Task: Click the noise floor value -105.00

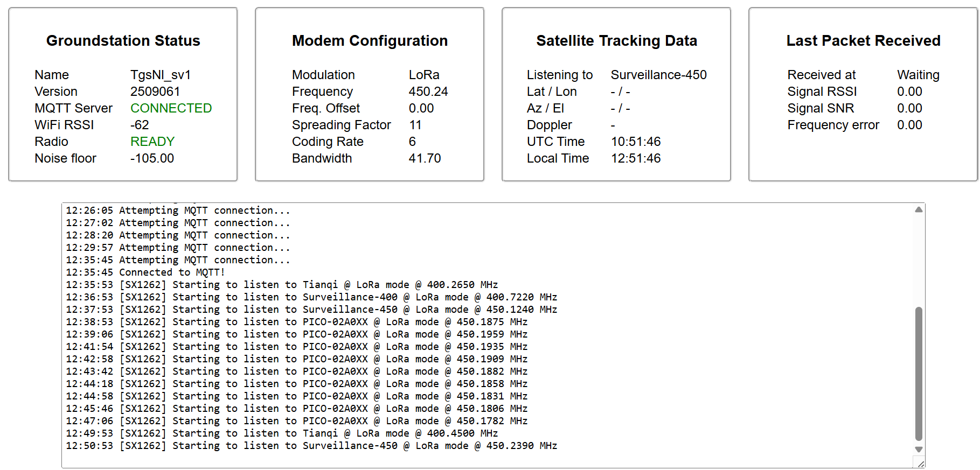Action: (x=152, y=158)
